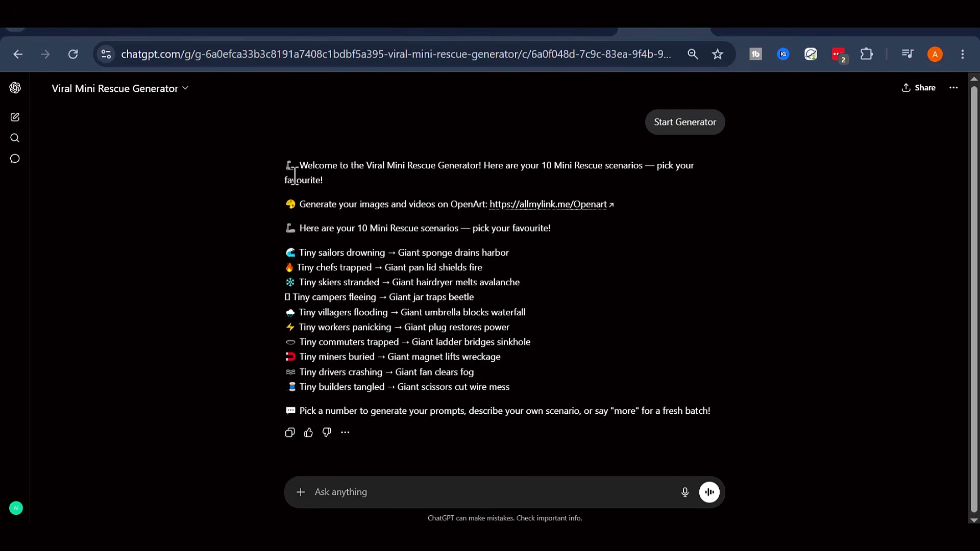Click 'Tiny chefs trapped' scenario line

click(383, 267)
